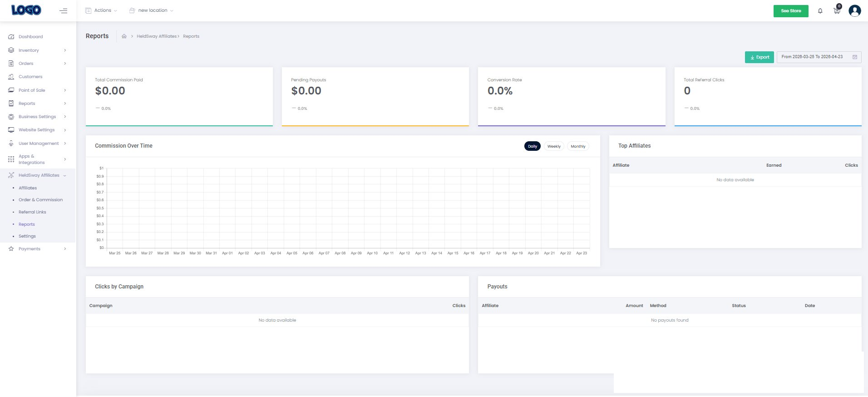Click the Payments star icon
Viewport: 868px width, 397px height.
click(11, 249)
